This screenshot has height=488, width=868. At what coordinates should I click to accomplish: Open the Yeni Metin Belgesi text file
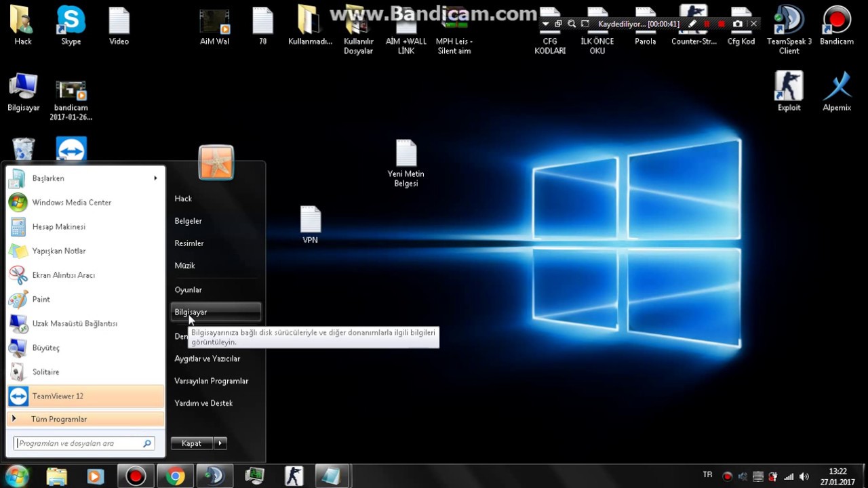point(406,164)
